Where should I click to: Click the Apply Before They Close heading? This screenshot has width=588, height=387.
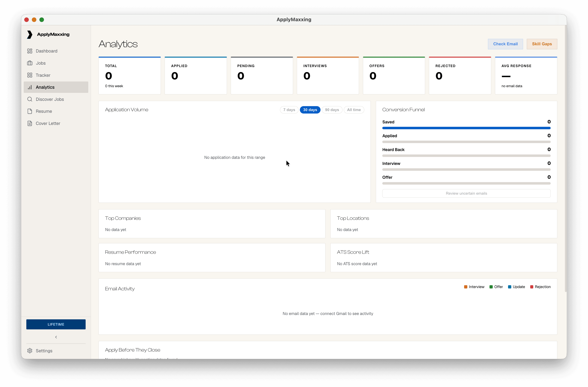[132, 350]
